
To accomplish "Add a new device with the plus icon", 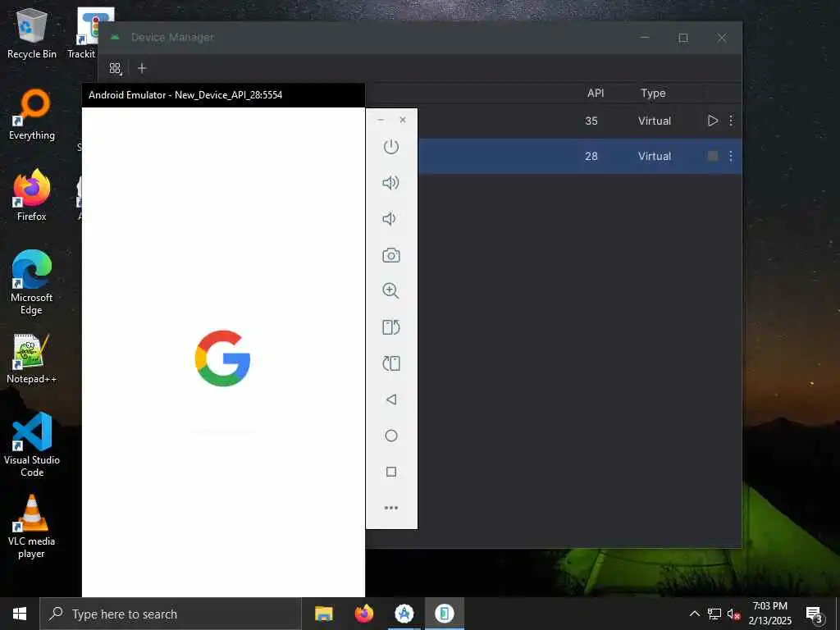I will coord(142,68).
